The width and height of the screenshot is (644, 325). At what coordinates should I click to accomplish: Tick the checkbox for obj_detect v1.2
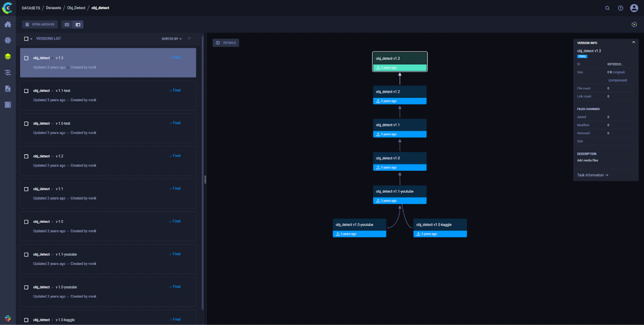pyautogui.click(x=26, y=157)
